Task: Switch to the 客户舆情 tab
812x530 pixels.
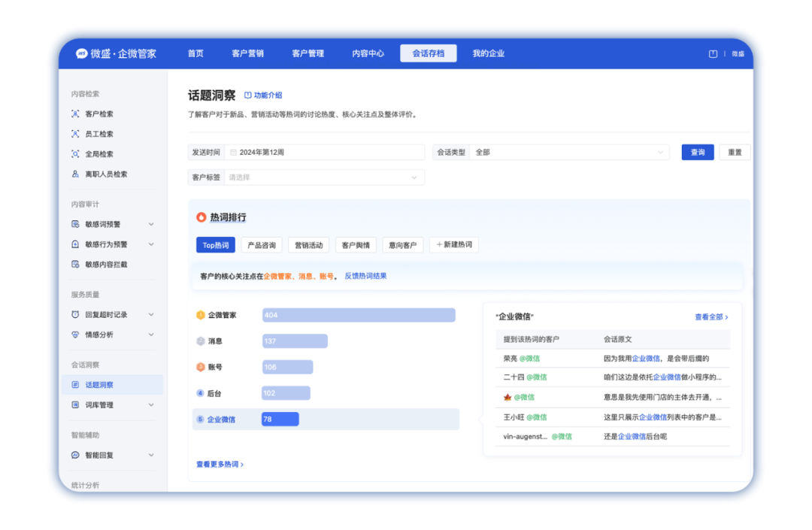Action: (356, 245)
